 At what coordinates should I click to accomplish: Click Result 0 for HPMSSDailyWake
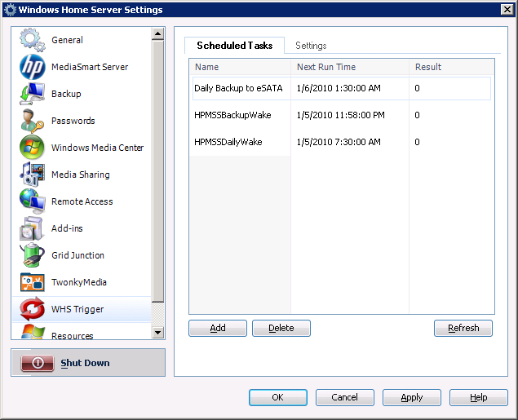click(x=417, y=142)
